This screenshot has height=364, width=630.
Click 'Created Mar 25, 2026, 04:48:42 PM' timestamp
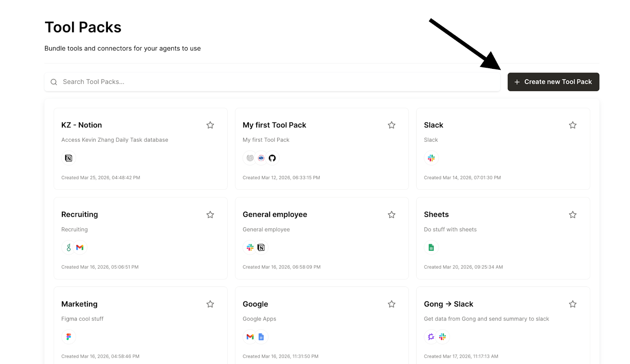(101, 177)
